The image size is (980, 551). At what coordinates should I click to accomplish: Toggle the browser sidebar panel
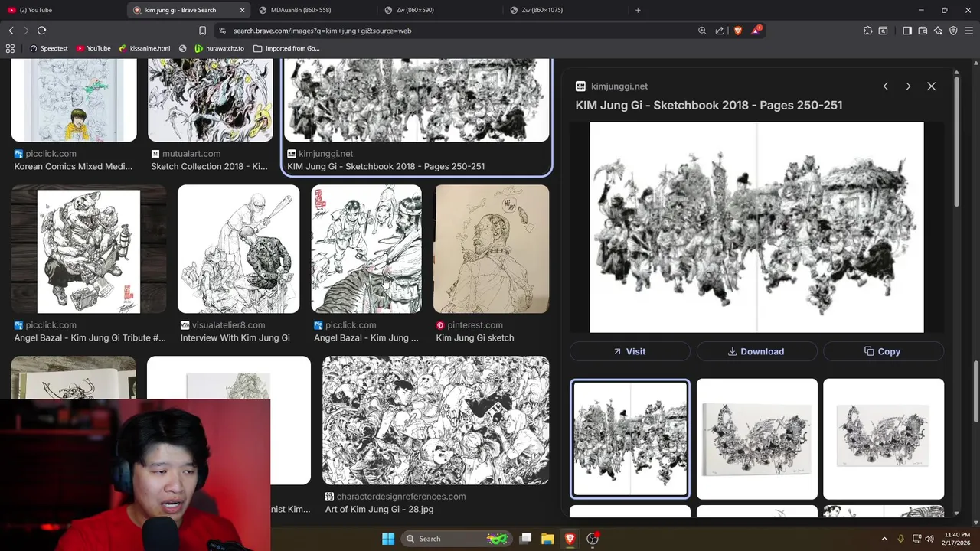(x=907, y=31)
